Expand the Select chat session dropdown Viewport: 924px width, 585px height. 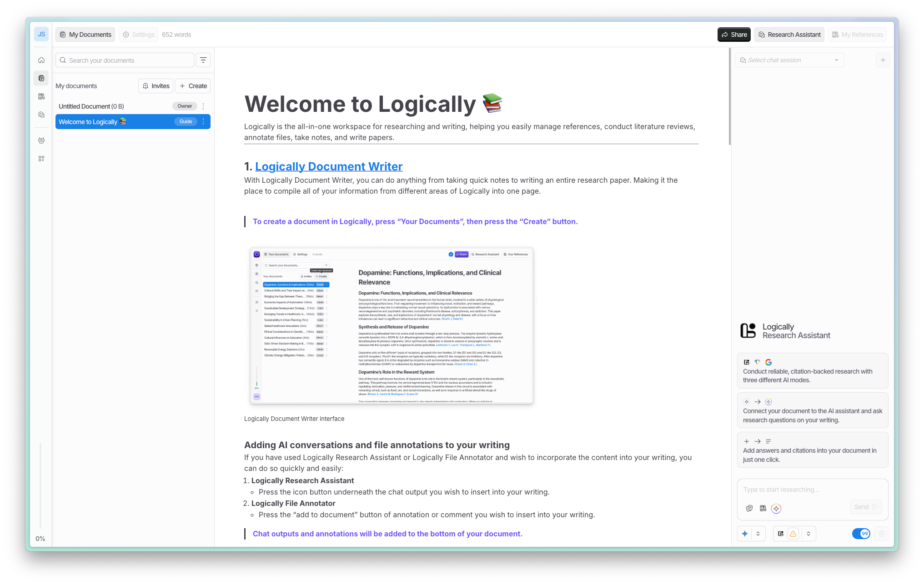tap(789, 60)
